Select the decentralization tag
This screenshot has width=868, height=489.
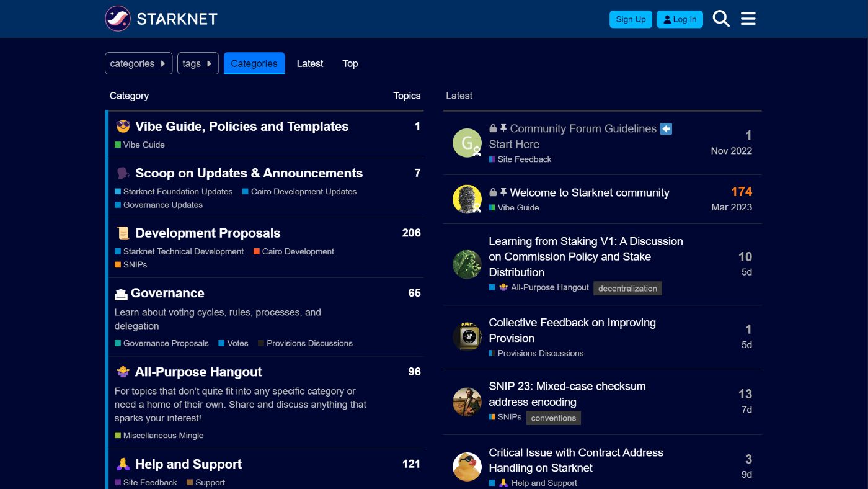pos(627,289)
